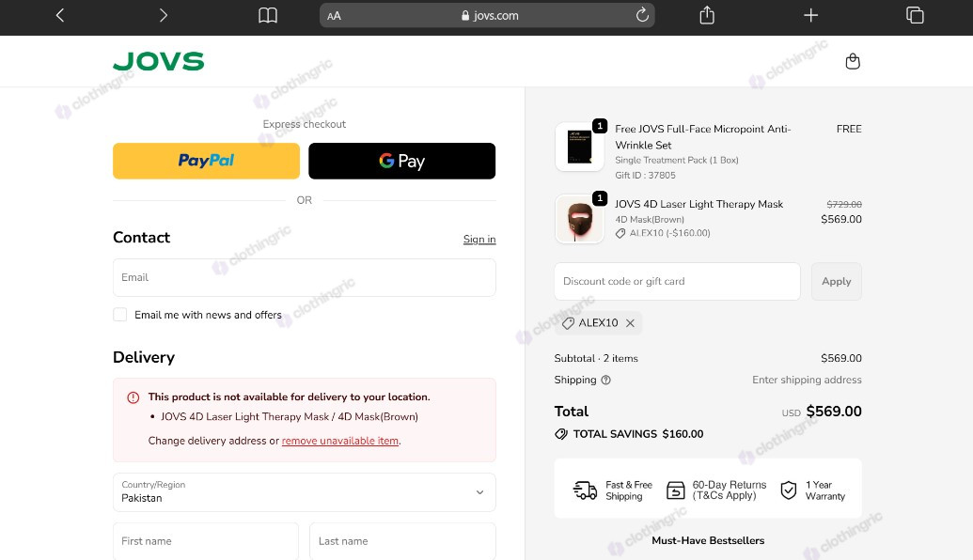Screen dimensions: 973x560
Task: Click remove unavailable item link
Action: click(x=340, y=441)
